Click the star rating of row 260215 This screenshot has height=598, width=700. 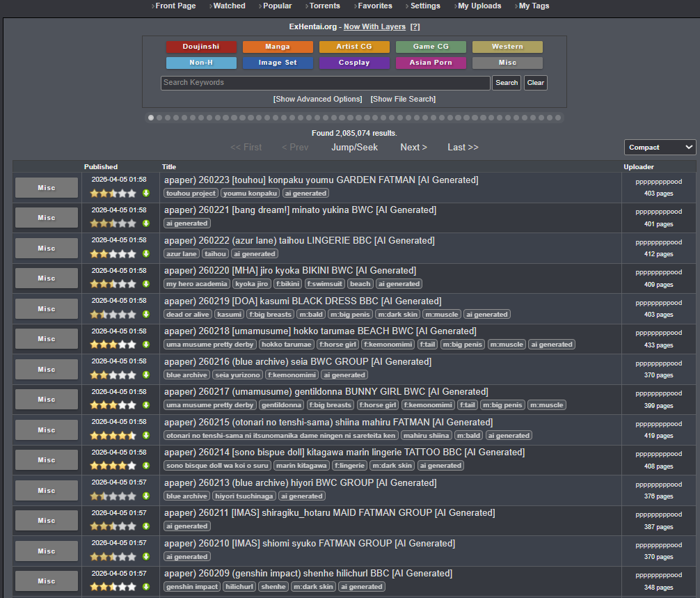coord(113,435)
